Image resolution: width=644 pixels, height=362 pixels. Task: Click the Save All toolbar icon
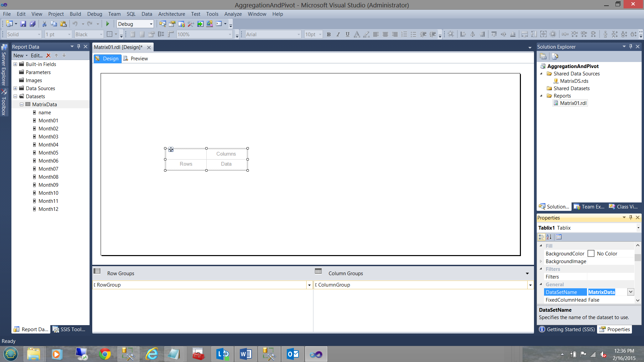pos(33,24)
